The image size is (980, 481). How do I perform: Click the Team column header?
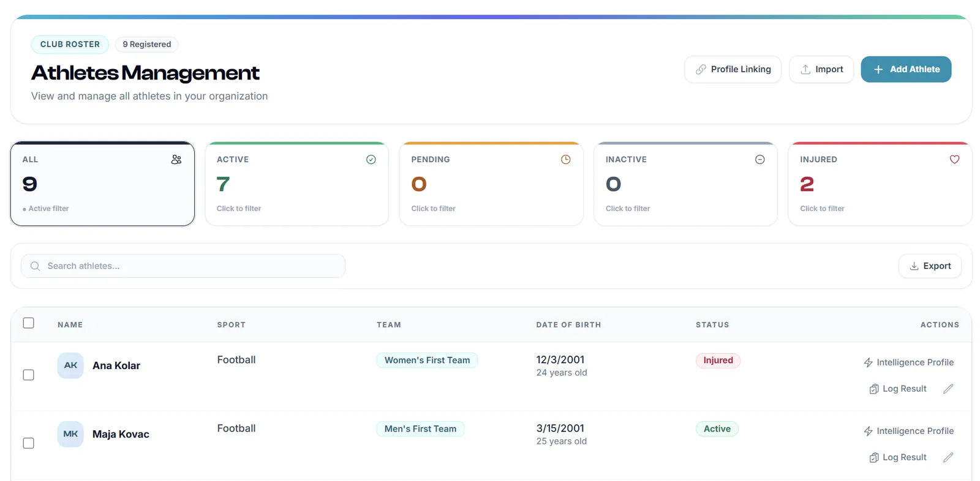[x=389, y=325]
